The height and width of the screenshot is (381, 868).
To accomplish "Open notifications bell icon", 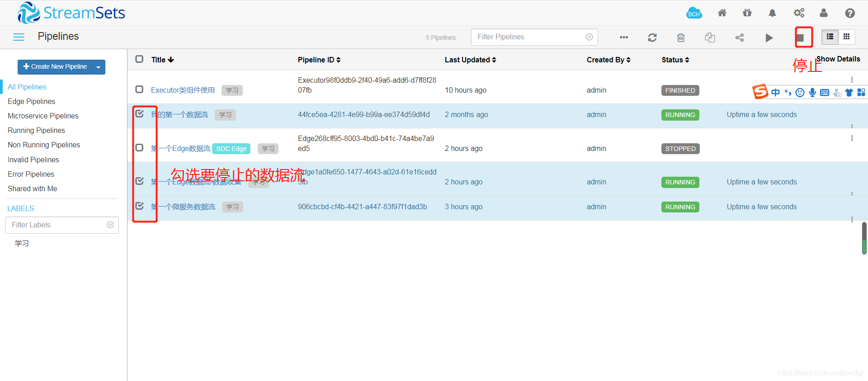I will tap(773, 13).
